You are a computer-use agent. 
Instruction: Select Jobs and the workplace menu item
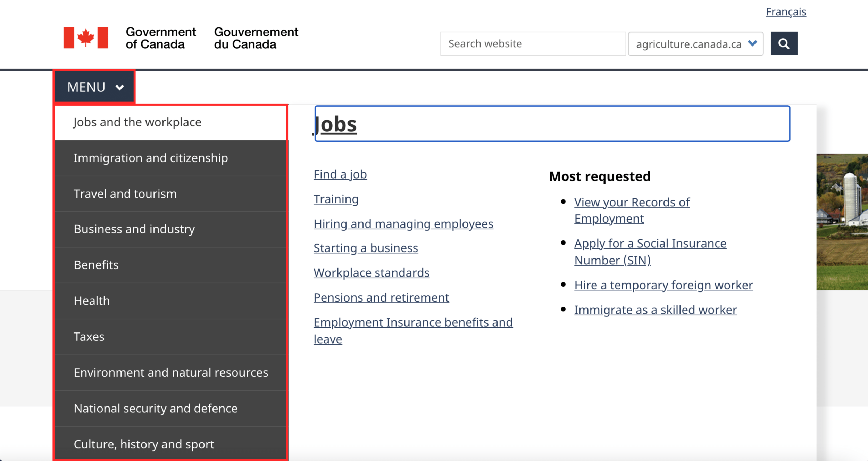point(137,122)
